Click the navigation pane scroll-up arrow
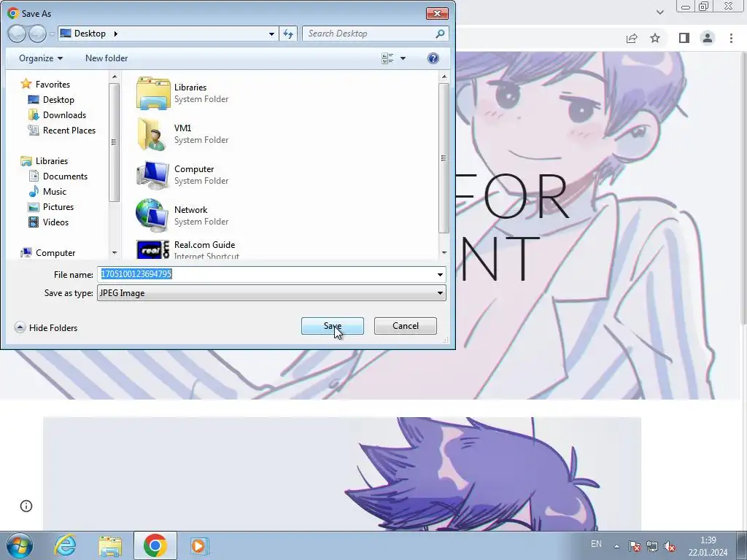 (x=115, y=76)
